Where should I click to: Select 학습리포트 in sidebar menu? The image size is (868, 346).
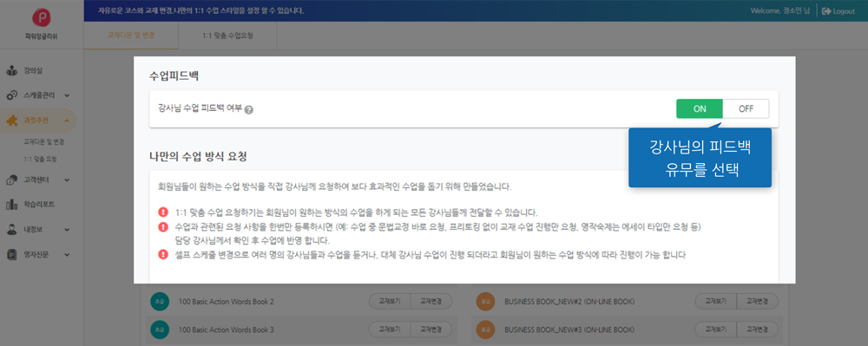point(39,205)
